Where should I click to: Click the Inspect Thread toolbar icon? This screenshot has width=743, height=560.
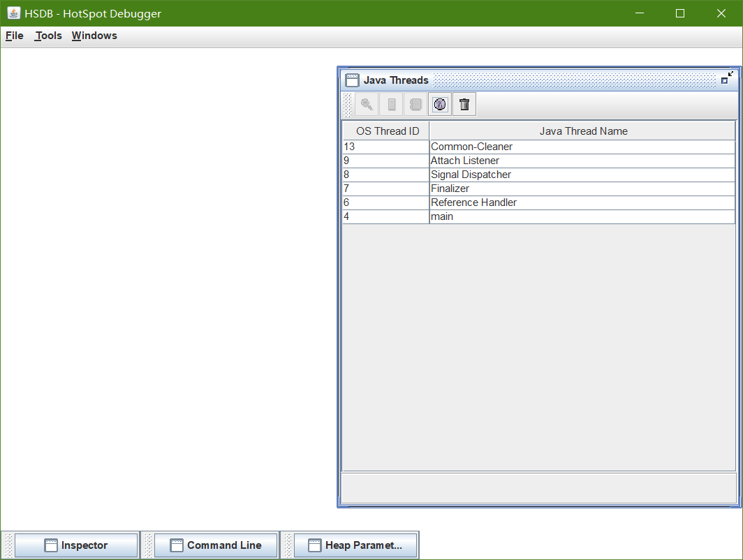[x=367, y=104]
